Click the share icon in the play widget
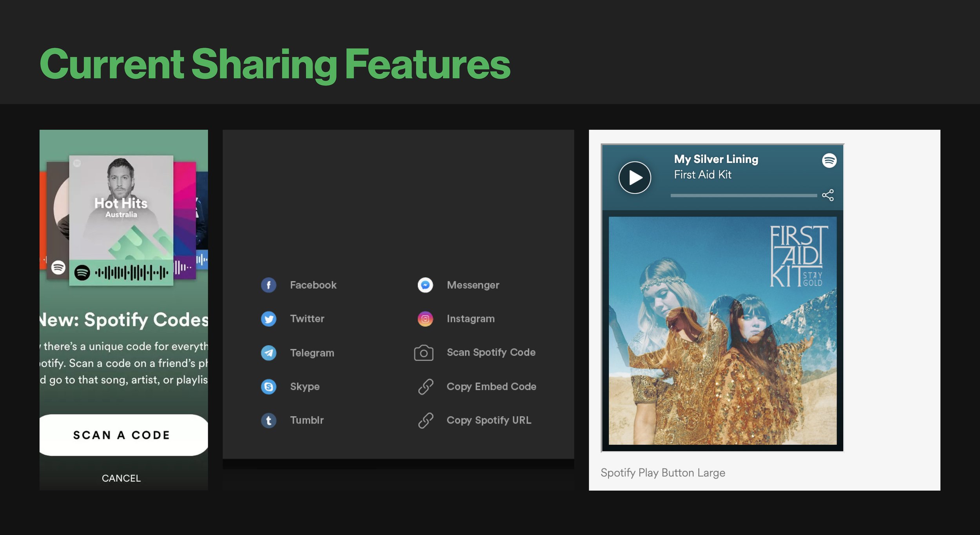 click(828, 195)
